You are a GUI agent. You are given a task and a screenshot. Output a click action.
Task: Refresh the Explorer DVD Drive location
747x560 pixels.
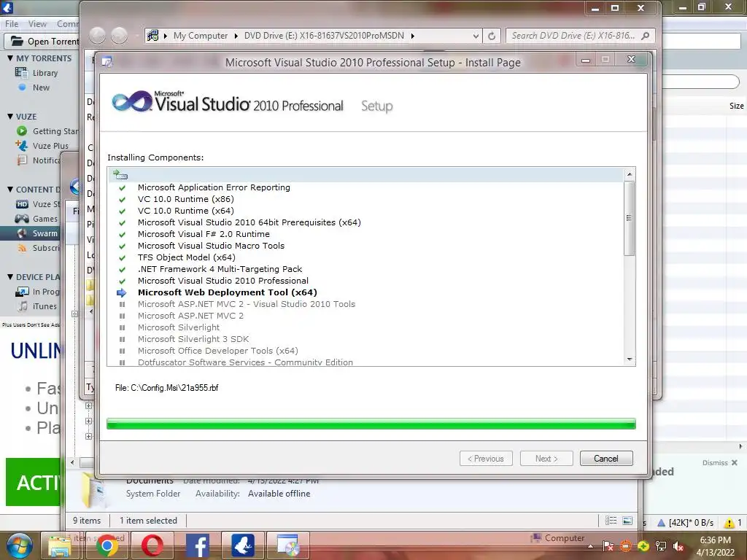[492, 36]
